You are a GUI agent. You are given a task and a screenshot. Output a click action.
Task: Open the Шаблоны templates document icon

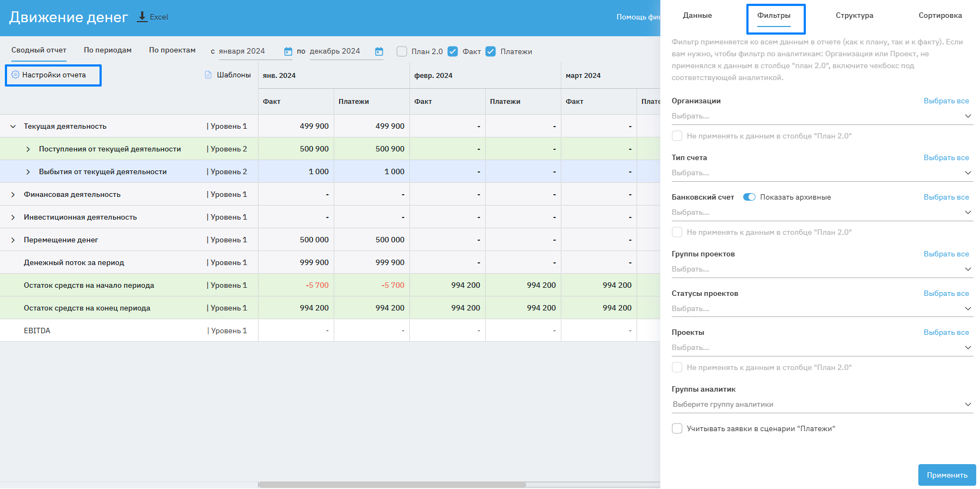tap(208, 75)
